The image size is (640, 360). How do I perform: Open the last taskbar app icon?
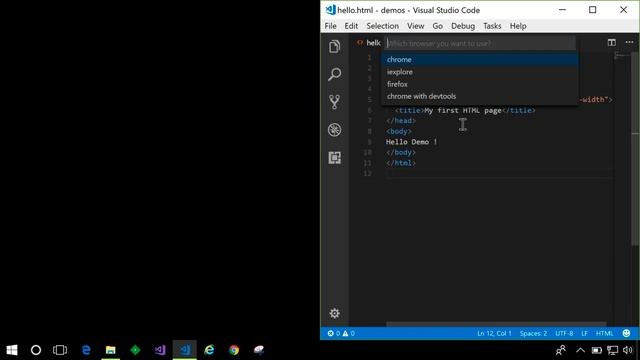(x=259, y=350)
